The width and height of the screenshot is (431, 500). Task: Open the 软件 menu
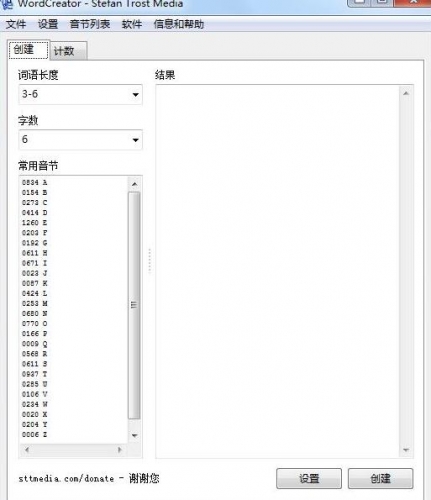[132, 24]
